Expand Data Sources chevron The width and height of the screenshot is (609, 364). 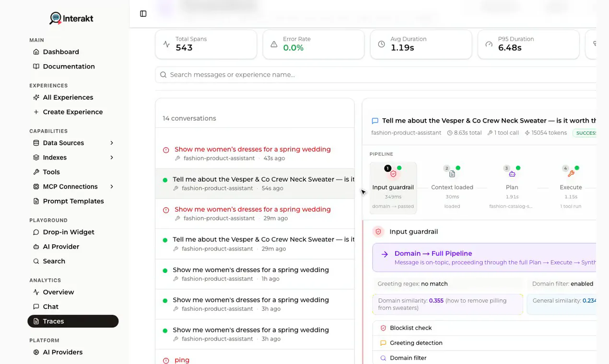click(112, 143)
